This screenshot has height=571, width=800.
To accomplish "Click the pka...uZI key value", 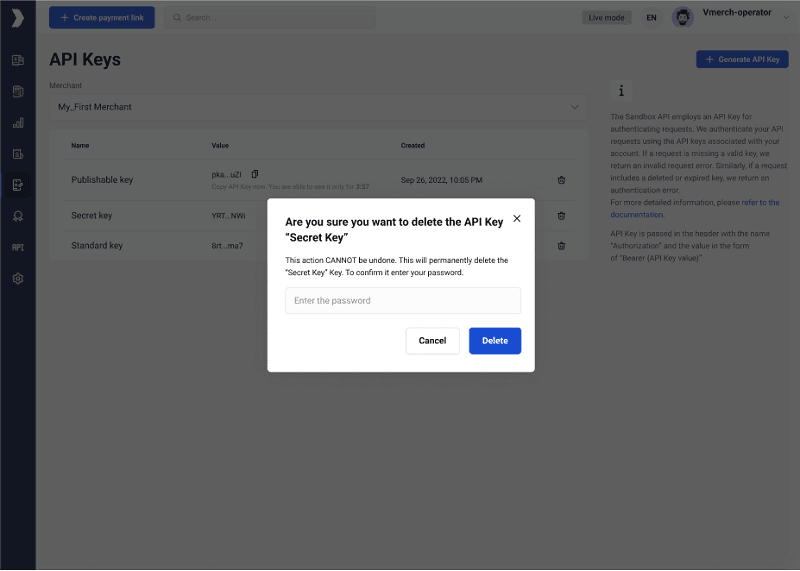I will tap(227, 175).
